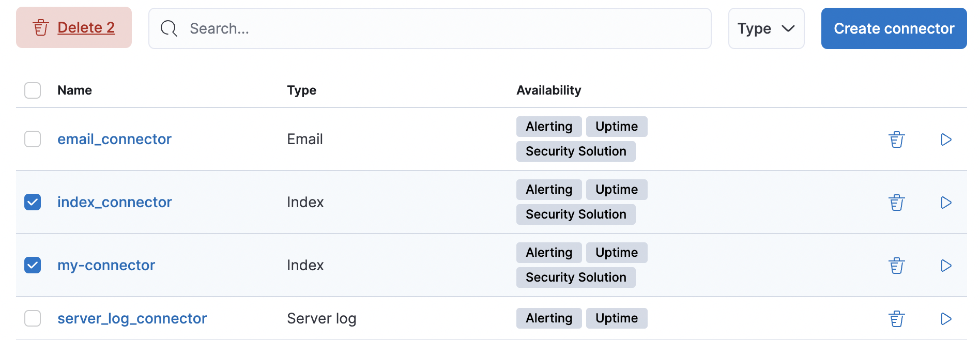Uncheck the index_connector checkbox

[x=33, y=202]
